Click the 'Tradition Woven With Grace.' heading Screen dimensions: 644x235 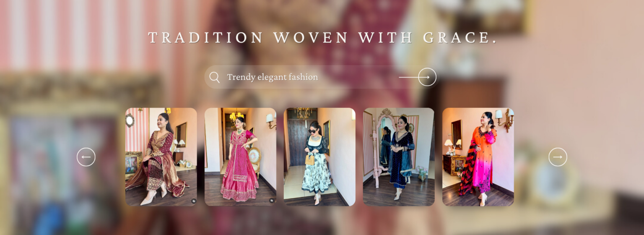pos(322,37)
